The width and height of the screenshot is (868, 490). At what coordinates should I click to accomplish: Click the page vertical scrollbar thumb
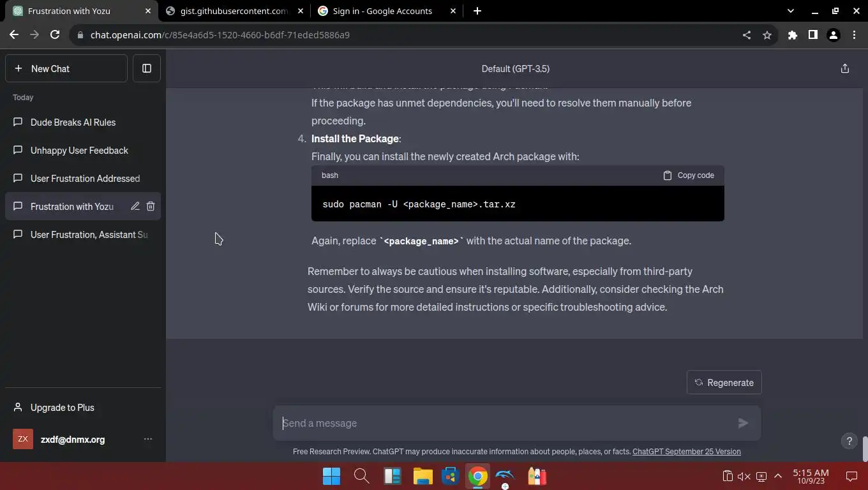coord(865,449)
